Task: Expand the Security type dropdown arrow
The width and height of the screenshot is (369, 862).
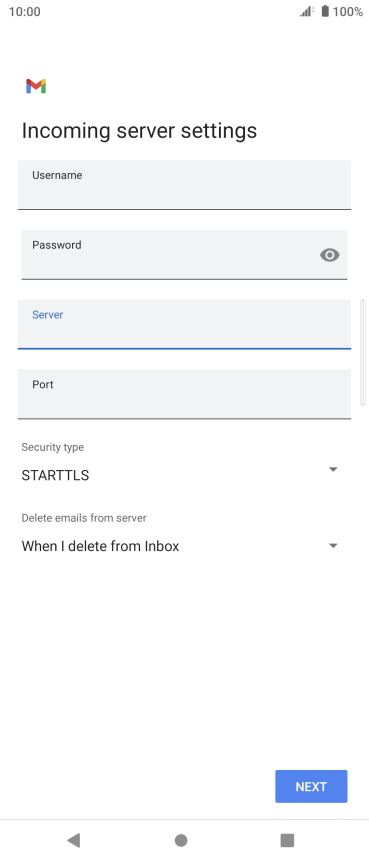Action: tap(333, 469)
